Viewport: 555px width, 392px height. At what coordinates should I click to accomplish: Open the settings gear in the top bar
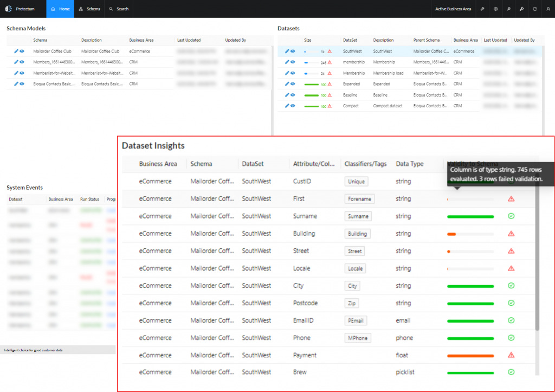(495, 9)
